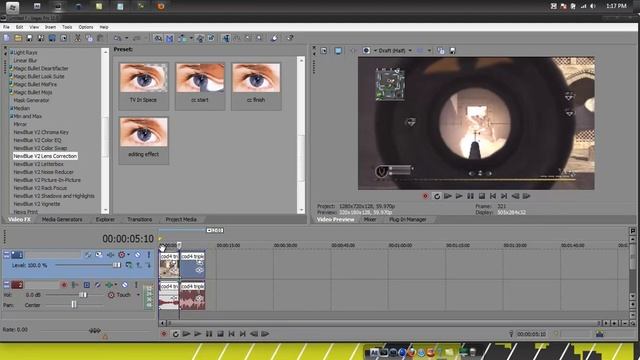Click Record button in timeline transport bar
This screenshot has height=360, width=640.
pyautogui.click(x=164, y=334)
